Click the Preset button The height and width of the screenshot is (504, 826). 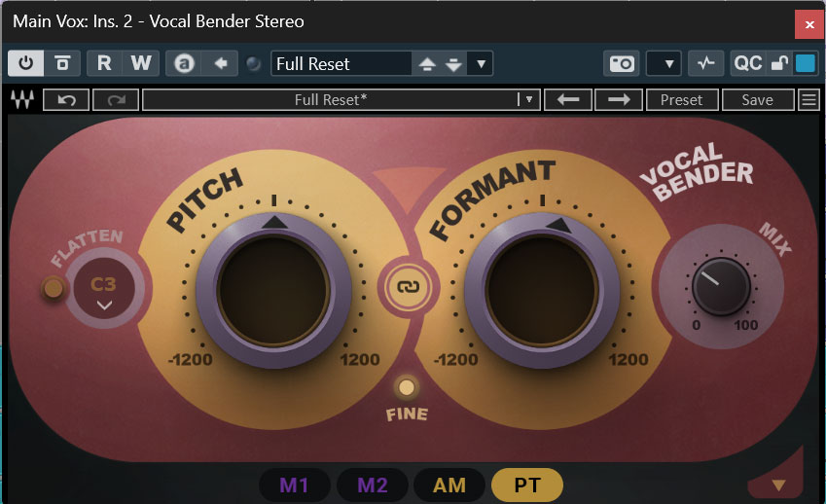tap(681, 99)
